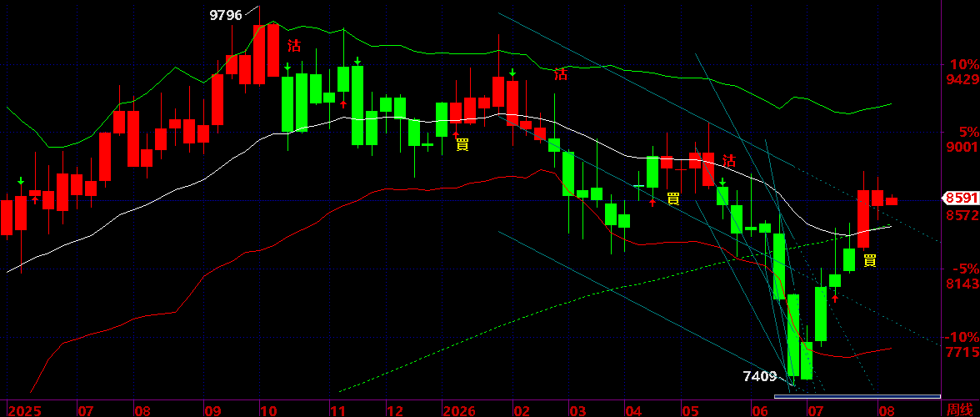Viewport: 980px width, 417px height.
Task: Click the 沽 sell signal beside the 9796 peak candles
Action: (293, 46)
